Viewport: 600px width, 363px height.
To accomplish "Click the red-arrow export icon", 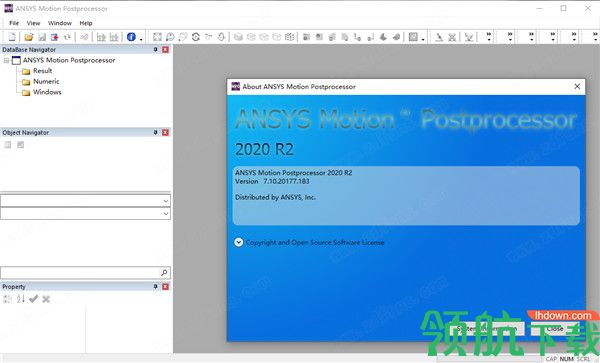I will pos(55,37).
